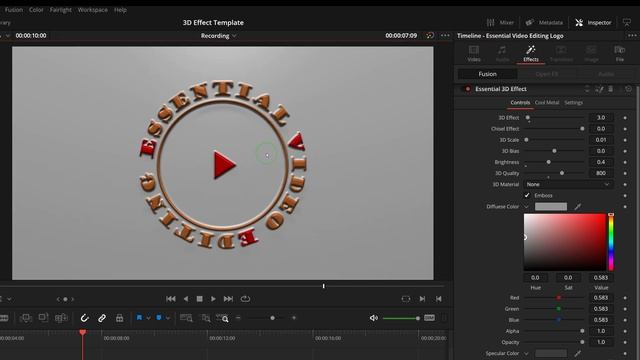Open the Metadata panel

click(544, 23)
